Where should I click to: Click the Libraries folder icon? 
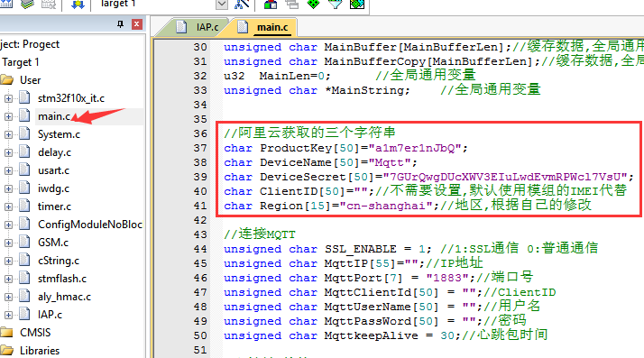pyautogui.click(x=7, y=350)
